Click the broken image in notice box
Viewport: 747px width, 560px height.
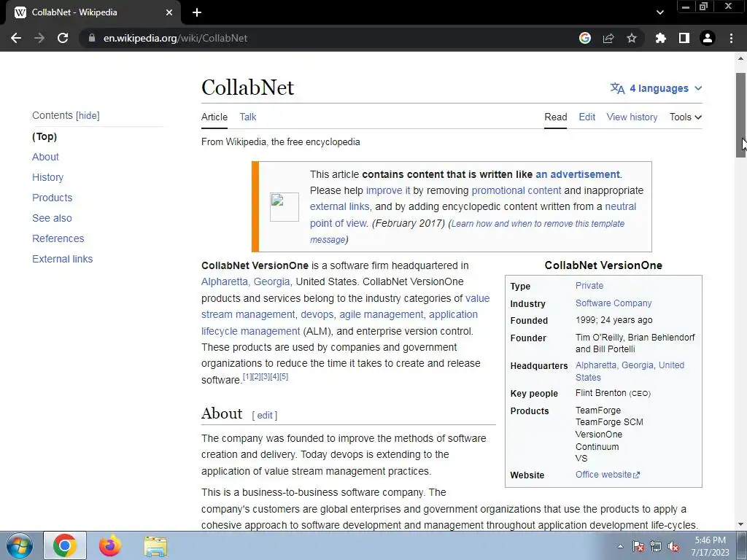285,206
